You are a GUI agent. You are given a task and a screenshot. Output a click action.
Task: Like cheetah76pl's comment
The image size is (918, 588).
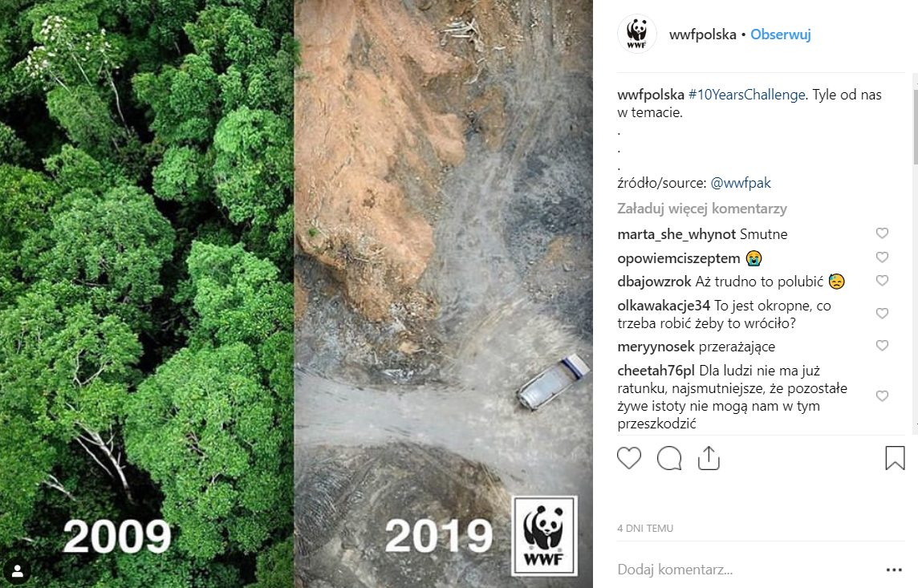point(882,396)
